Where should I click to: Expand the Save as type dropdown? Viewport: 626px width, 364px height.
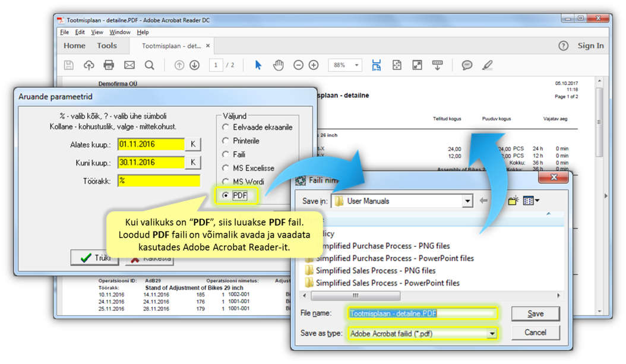coord(492,334)
